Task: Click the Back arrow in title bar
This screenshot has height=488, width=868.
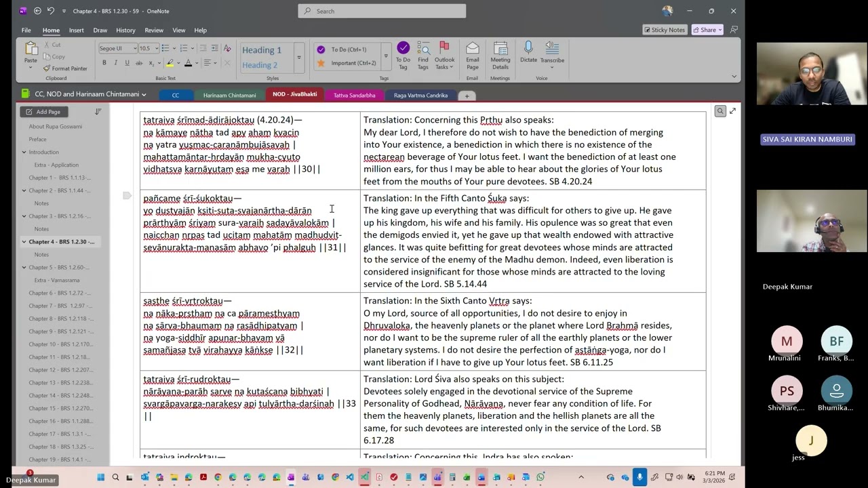Action: click(x=37, y=11)
